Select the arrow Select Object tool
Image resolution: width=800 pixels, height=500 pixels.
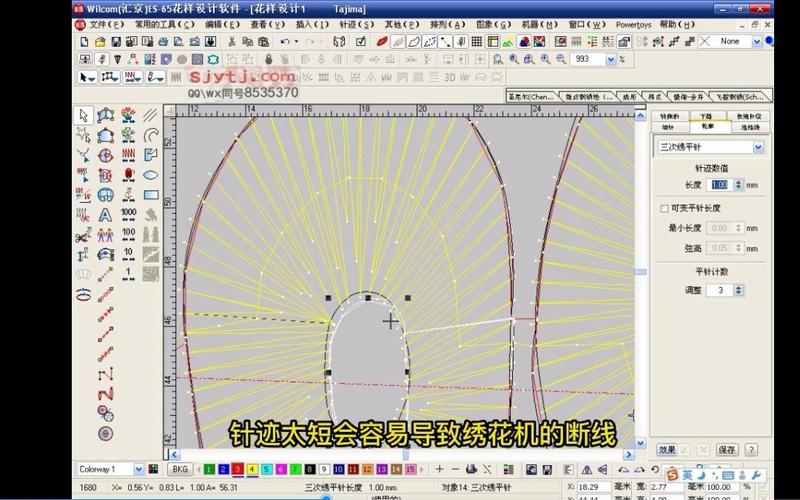(x=84, y=115)
